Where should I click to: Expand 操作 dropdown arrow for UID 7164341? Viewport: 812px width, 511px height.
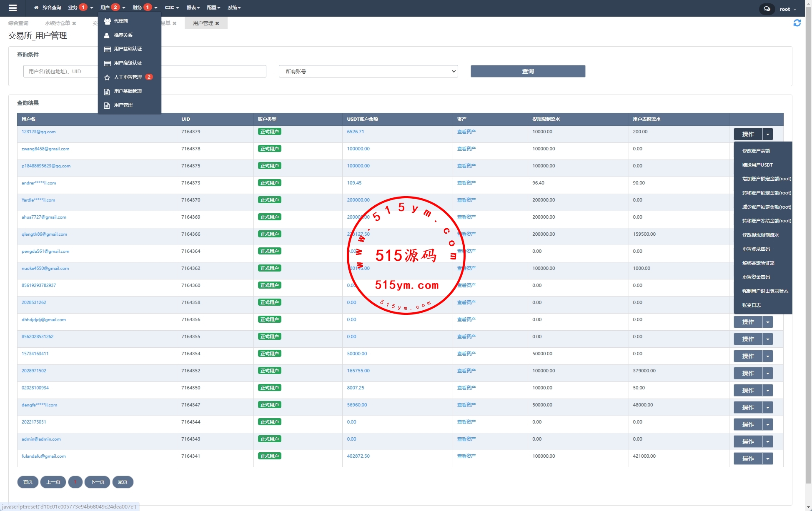click(x=767, y=459)
